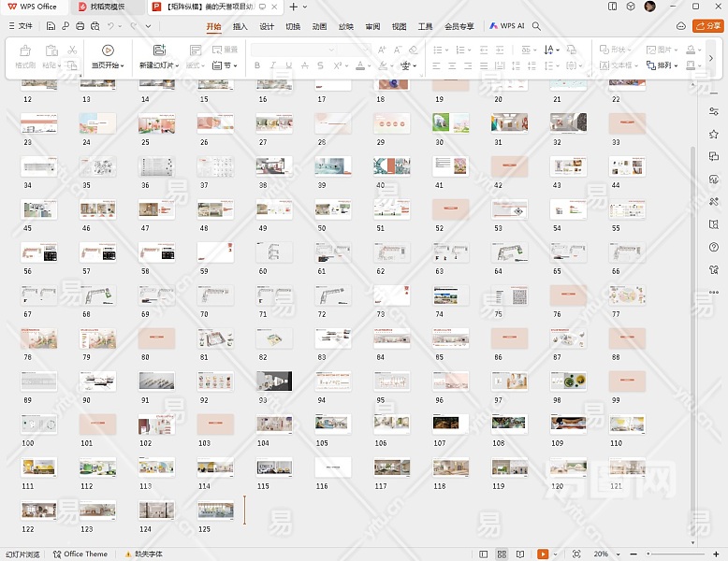Toggle reading view in status bar
The height and width of the screenshot is (561, 728).
(x=520, y=554)
